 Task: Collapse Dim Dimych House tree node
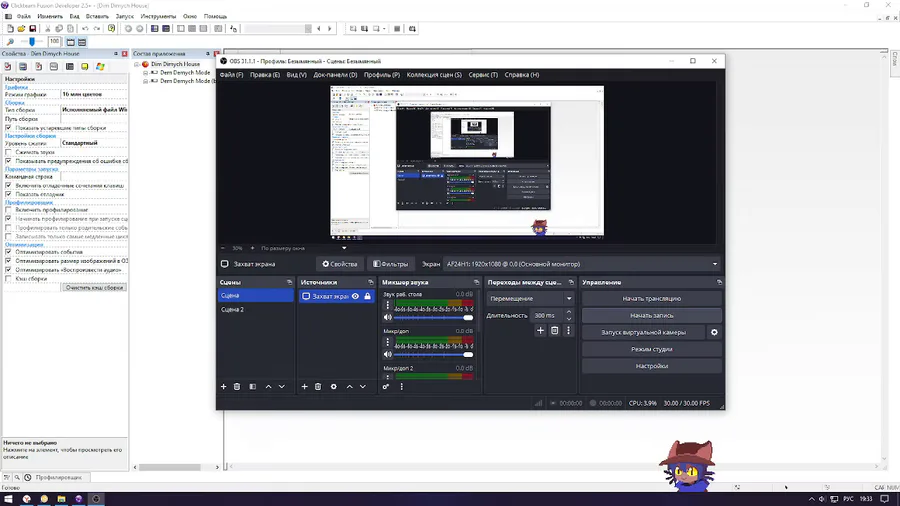[x=137, y=64]
